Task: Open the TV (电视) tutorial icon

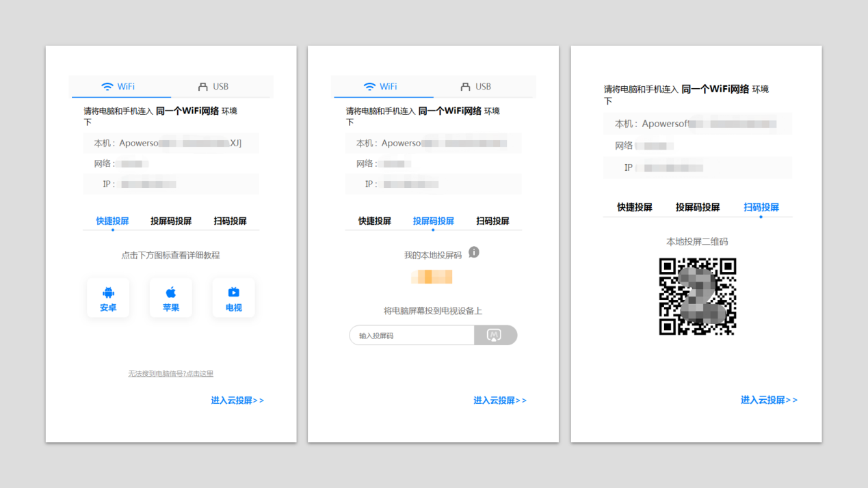Action: point(234,298)
